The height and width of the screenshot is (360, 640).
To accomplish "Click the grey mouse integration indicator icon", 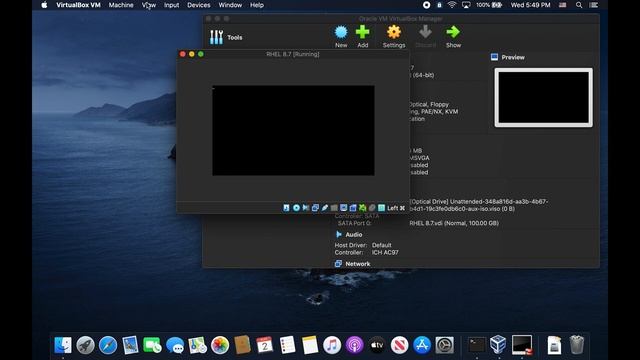I will (x=372, y=208).
